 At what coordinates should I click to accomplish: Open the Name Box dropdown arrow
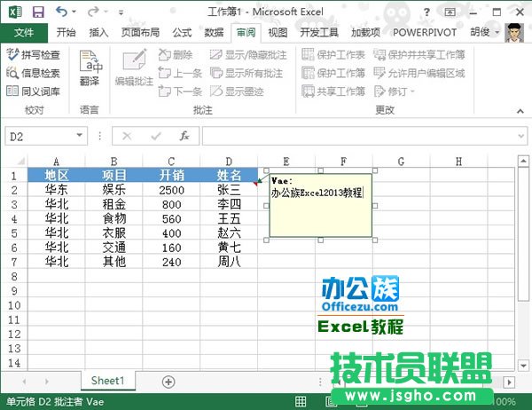(80, 136)
